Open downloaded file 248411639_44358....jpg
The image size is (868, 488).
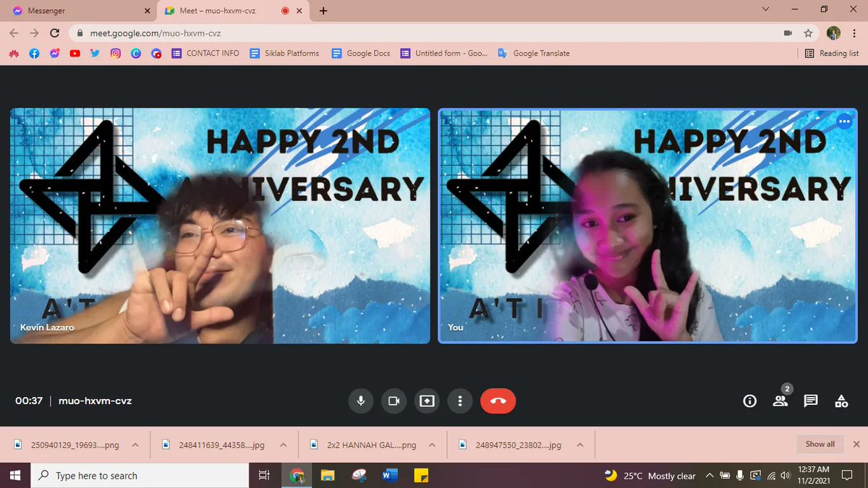215,445
